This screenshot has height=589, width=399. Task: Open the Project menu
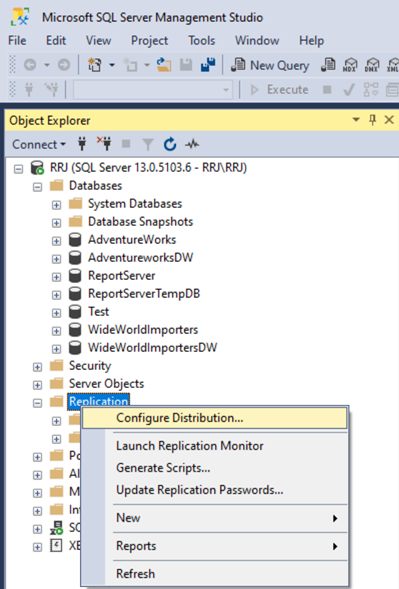point(149,40)
